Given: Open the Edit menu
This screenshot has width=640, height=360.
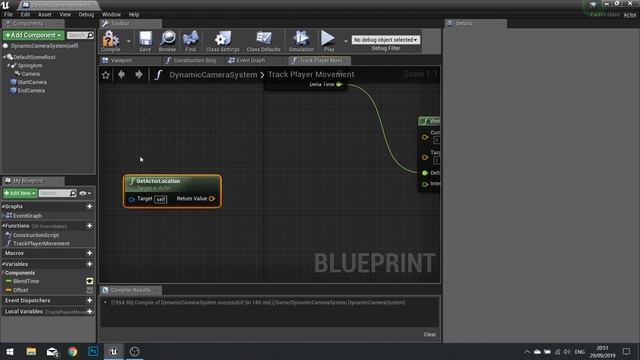Looking at the screenshot, I should point(25,14).
